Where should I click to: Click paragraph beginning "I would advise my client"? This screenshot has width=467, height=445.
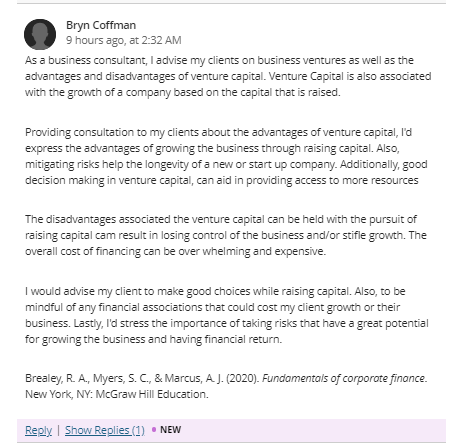[x=227, y=315]
